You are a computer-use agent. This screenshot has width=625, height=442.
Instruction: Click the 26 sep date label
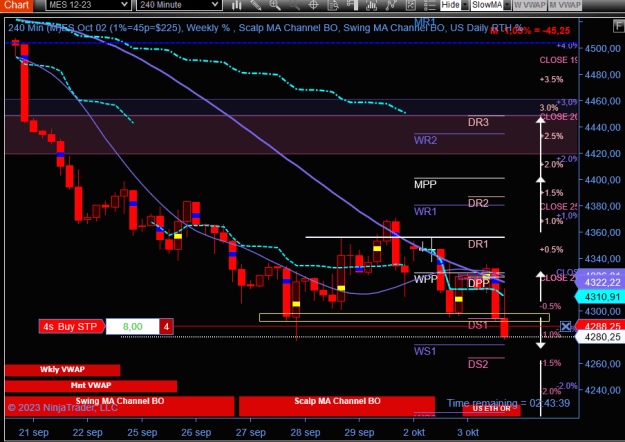196,432
